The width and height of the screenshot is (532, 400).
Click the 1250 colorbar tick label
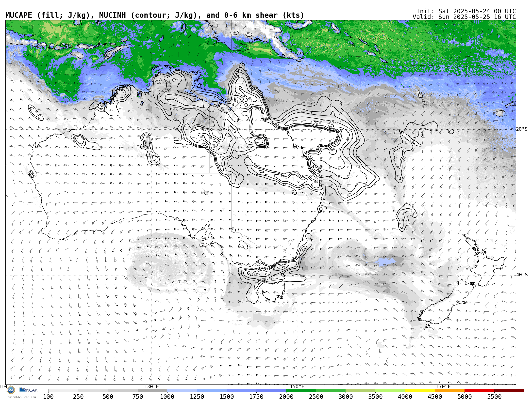(197, 397)
